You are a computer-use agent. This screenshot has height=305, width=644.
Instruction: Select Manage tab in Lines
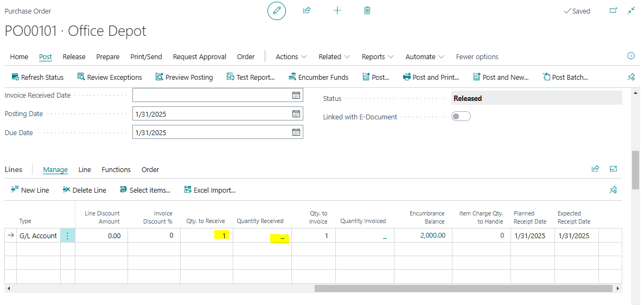(55, 169)
